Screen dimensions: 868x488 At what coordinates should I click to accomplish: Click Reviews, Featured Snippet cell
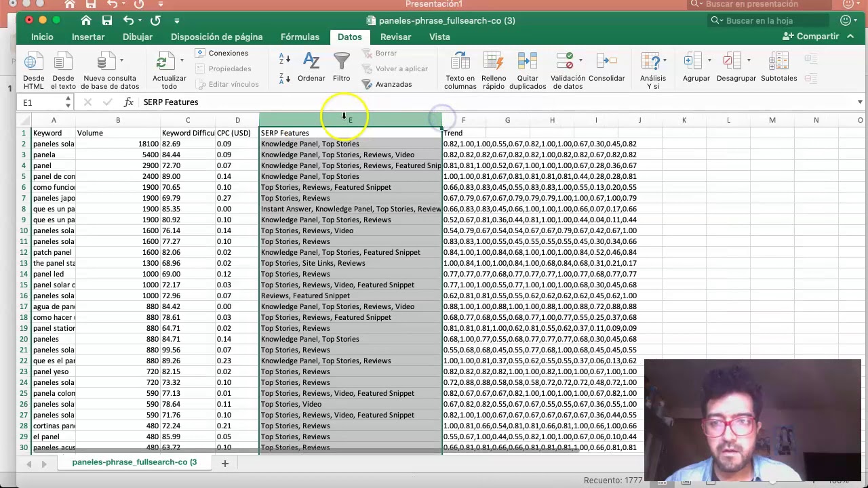[351, 296]
